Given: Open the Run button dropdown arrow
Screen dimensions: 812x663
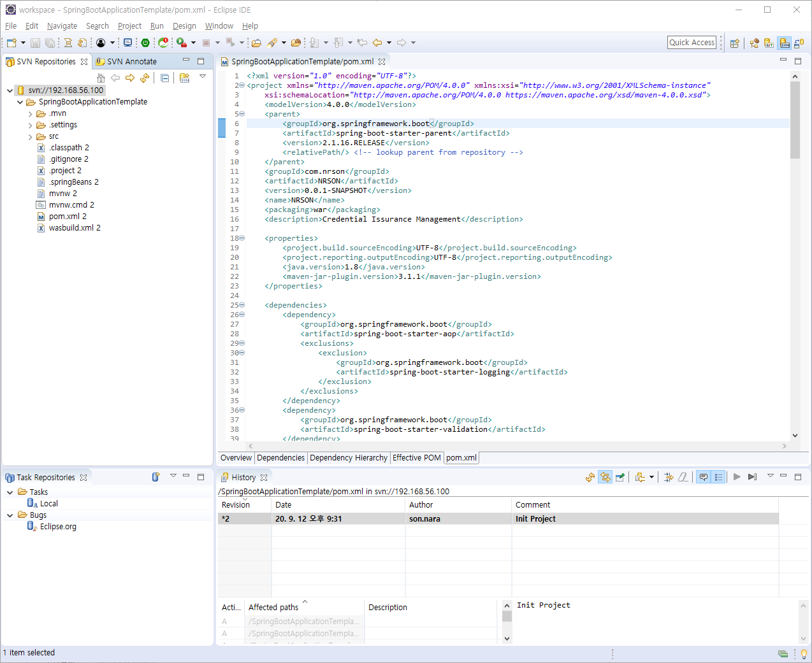Looking at the screenshot, I should coord(193,43).
